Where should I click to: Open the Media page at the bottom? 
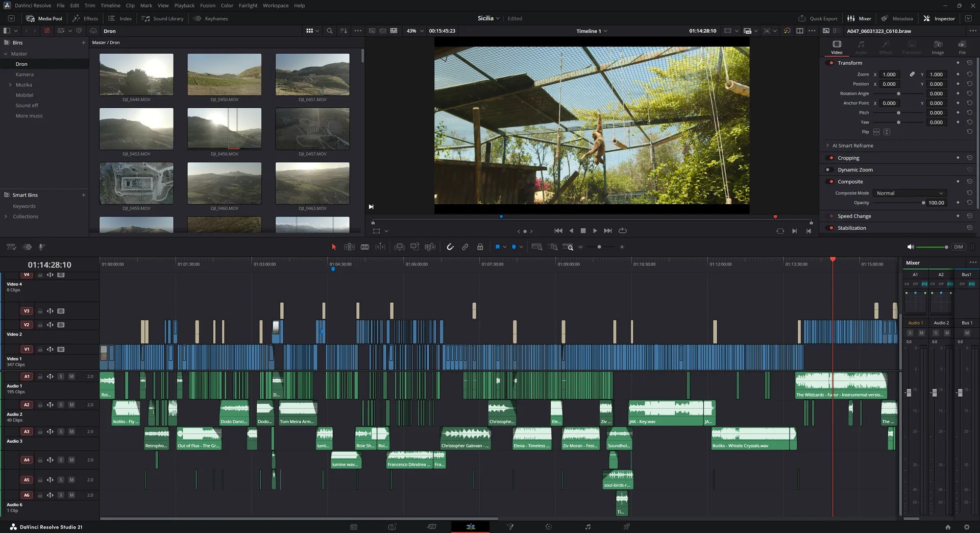tap(353, 527)
